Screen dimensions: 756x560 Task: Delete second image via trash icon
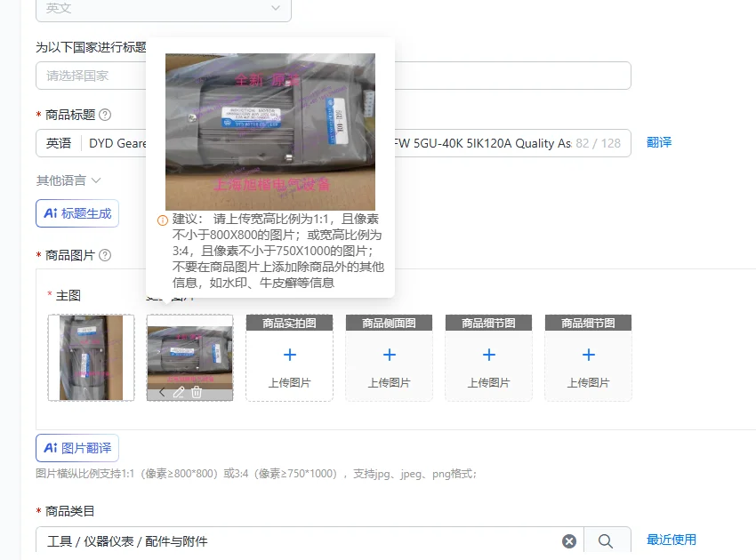click(197, 392)
